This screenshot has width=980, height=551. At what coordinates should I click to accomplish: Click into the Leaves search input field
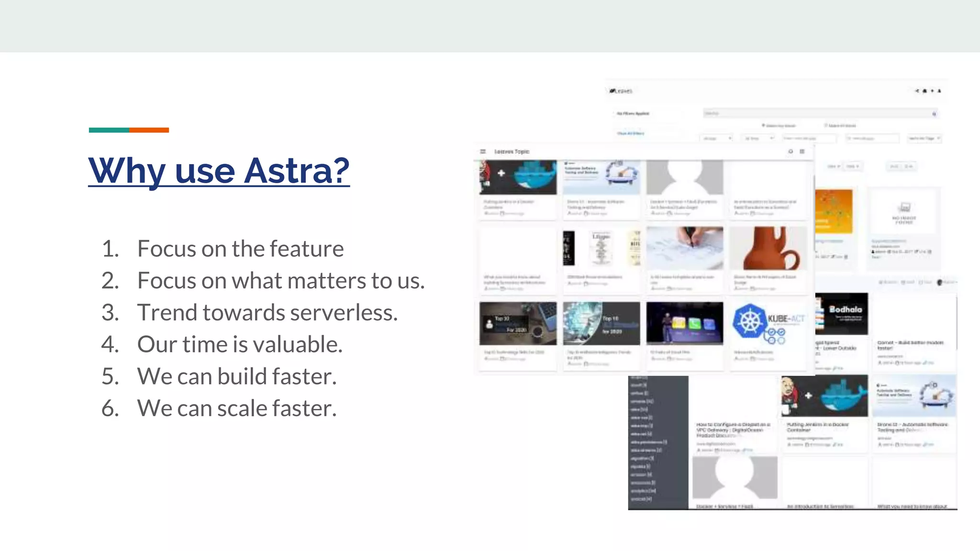coord(813,114)
